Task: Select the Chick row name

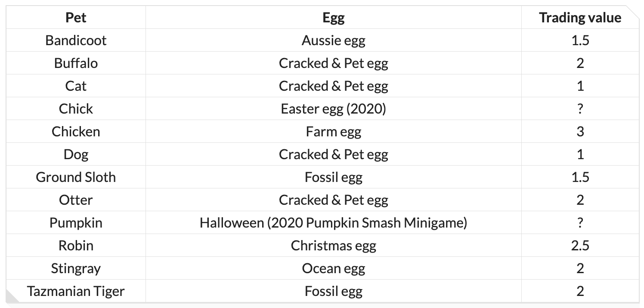Action: (76, 109)
